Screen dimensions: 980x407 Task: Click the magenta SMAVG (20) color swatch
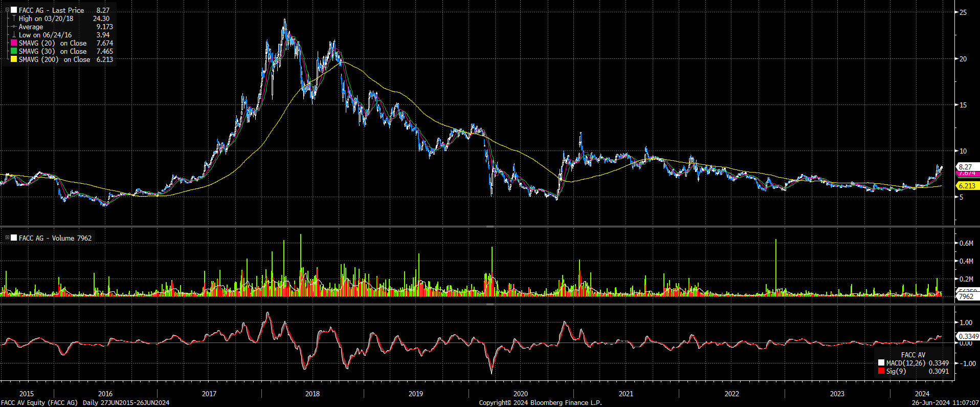[14, 43]
